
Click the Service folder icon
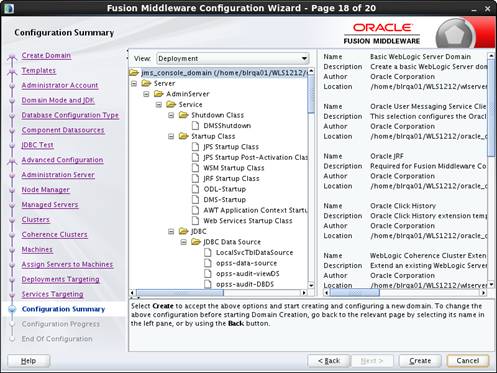click(x=171, y=104)
